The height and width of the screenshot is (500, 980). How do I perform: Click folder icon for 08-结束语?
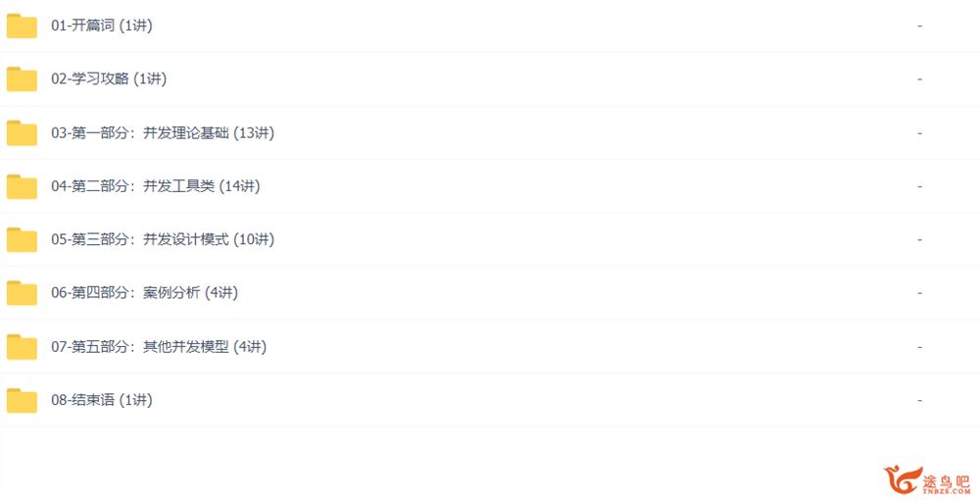click(x=22, y=400)
